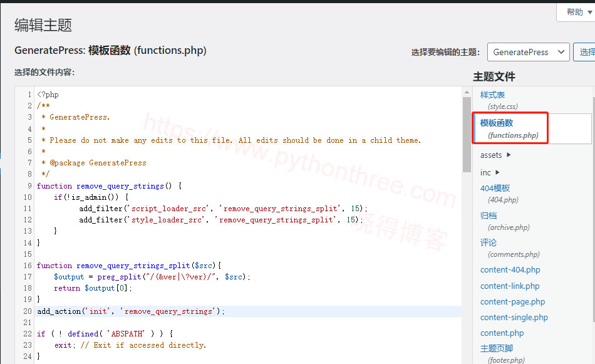Screen dimensions: 595x364
Task: Click the 选择 button beside theme dropdown
Action: (586, 52)
